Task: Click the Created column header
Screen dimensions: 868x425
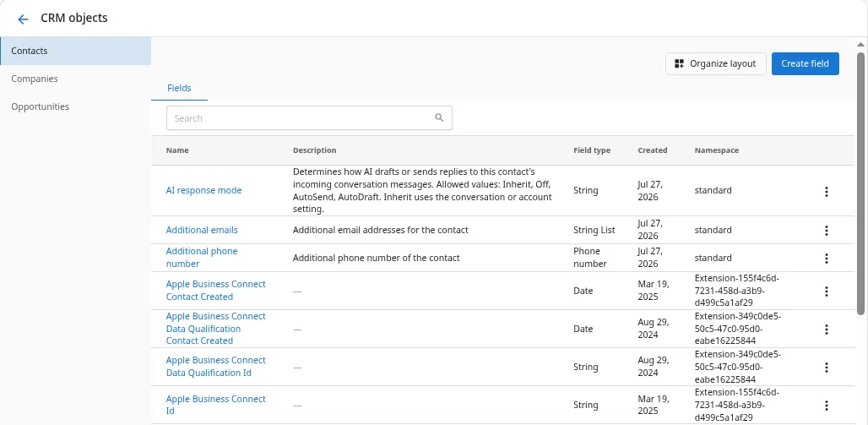Action: pos(652,150)
